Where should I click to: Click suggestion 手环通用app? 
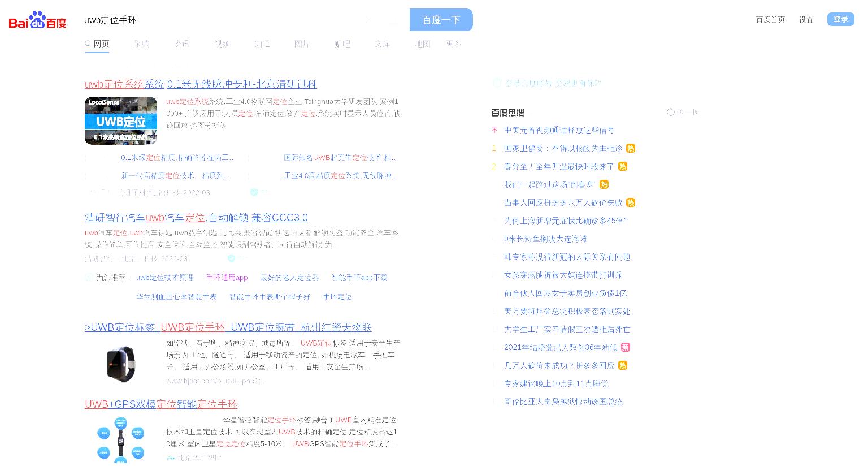[x=227, y=278]
